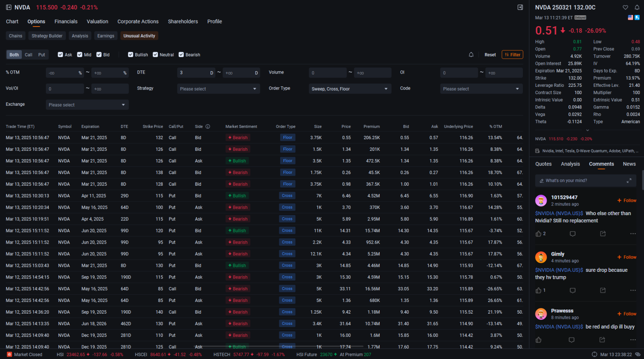Click the panel layout icon above Reset
Image resolution: width=644 pixels, height=359 pixels.
click(520, 7)
